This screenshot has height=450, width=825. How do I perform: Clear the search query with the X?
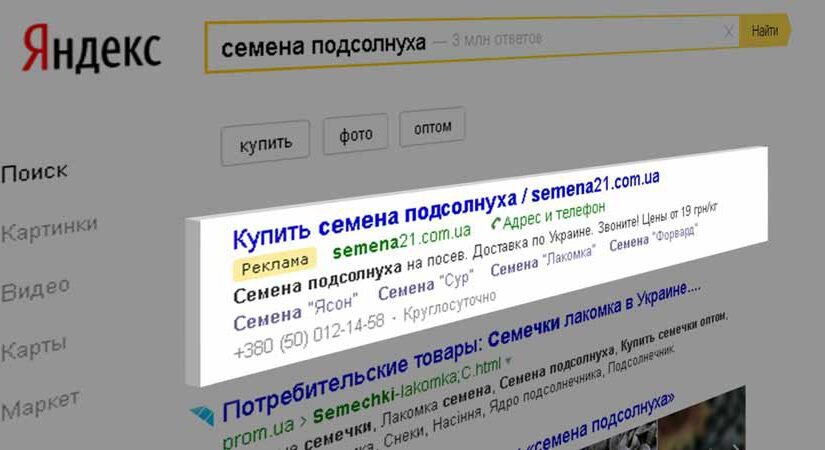729,32
